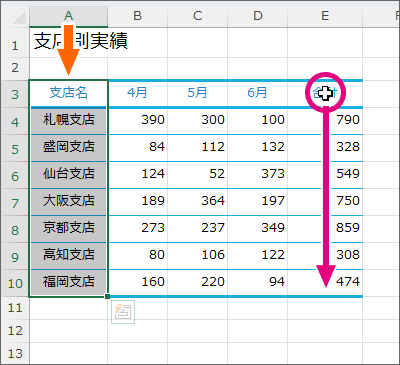Select all cells with corner triangle
This screenshot has width=400, height=365.
pyautogui.click(x=18, y=16)
